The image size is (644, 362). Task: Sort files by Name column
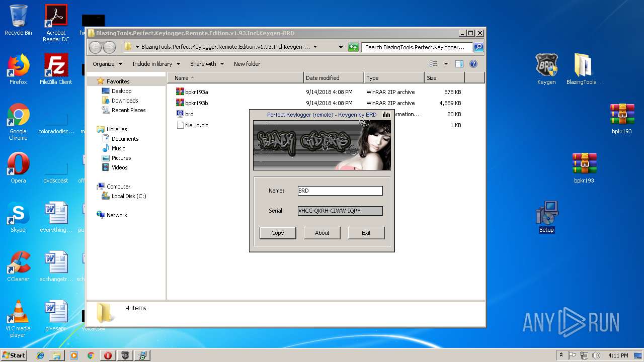point(235,78)
